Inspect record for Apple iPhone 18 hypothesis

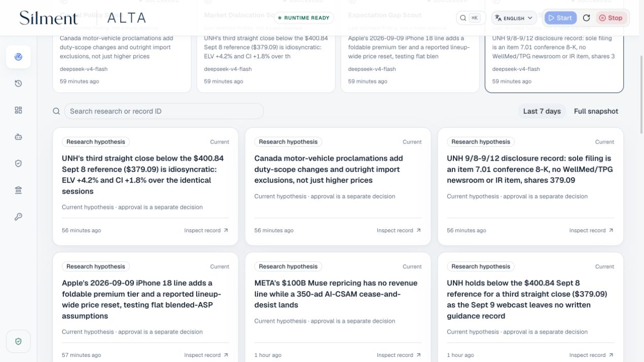(x=206, y=355)
